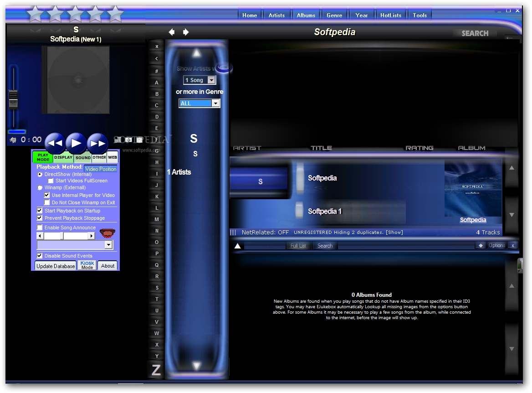The width and height of the screenshot is (532, 393).
Task: Open the Artists menu
Action: click(x=276, y=16)
